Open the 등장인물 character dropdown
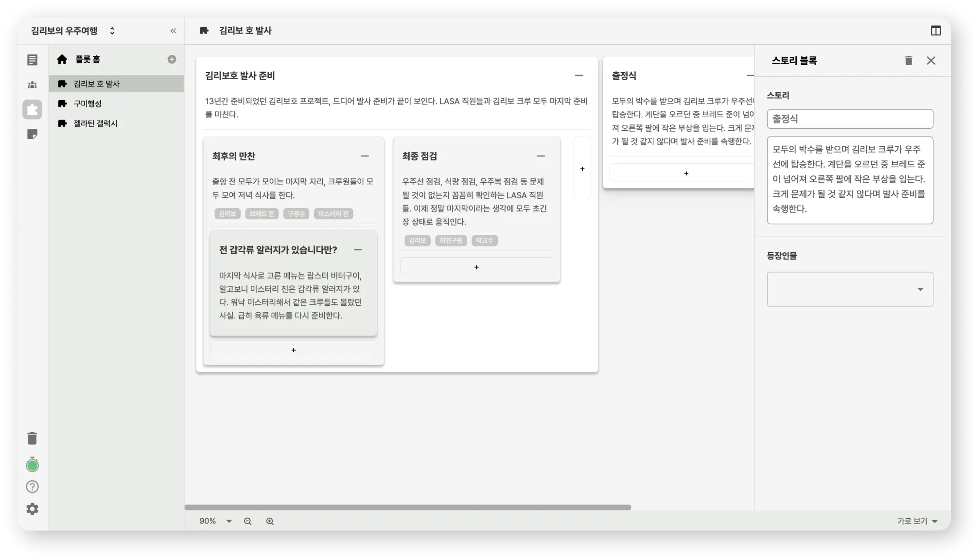 [x=850, y=289]
